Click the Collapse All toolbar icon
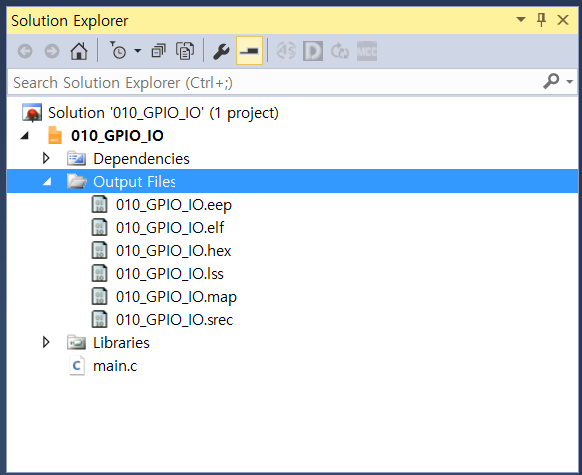The image size is (582, 475). point(158,51)
